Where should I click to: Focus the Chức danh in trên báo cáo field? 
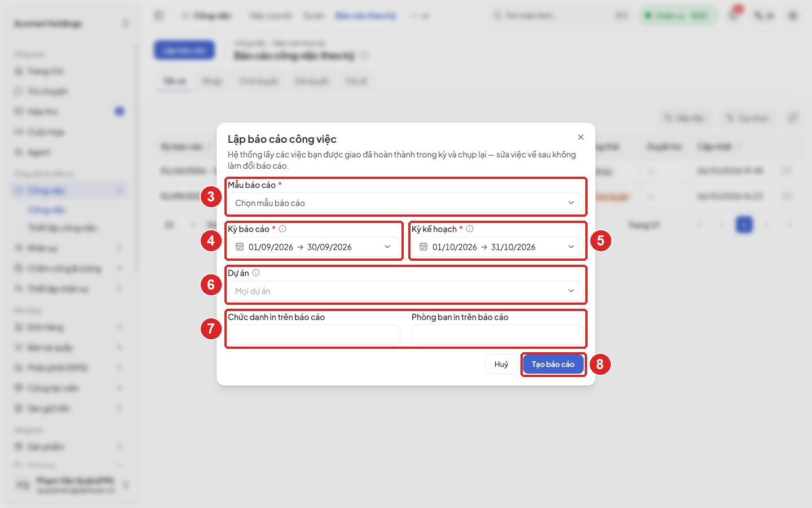tap(314, 335)
